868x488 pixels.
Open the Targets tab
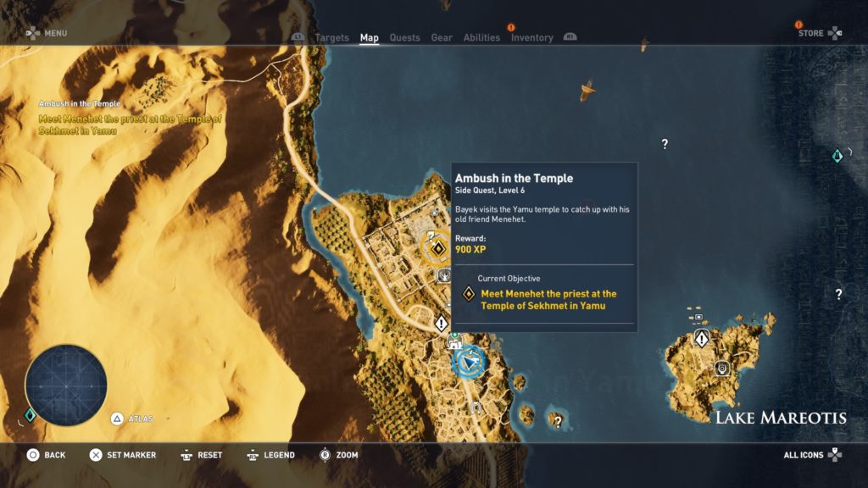pyautogui.click(x=331, y=37)
